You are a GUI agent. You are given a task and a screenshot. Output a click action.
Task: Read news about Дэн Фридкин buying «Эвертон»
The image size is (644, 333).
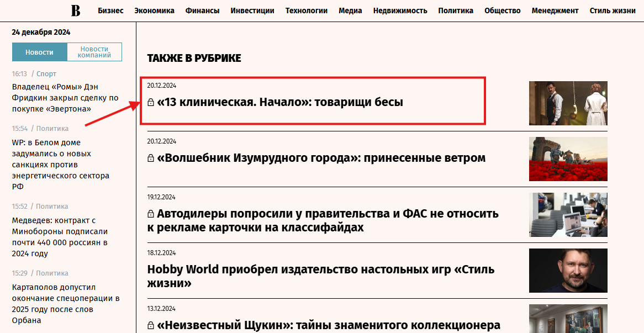point(65,98)
